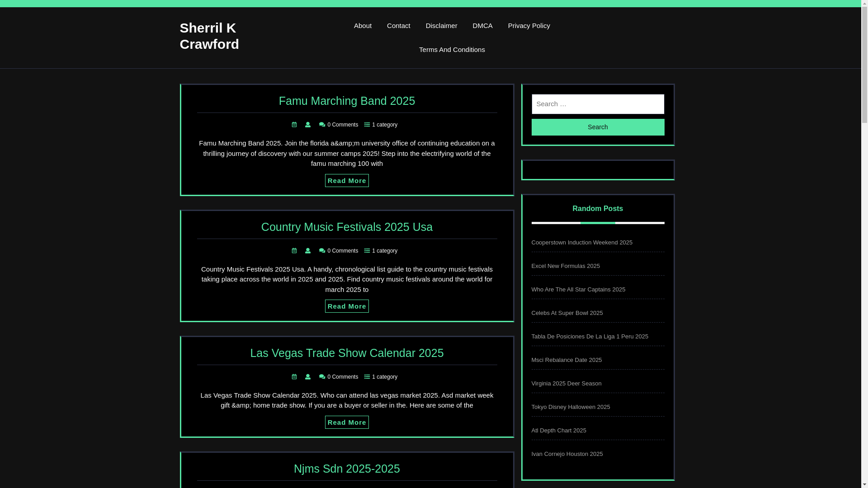Open the Contact page
868x488 pixels.
point(399,26)
